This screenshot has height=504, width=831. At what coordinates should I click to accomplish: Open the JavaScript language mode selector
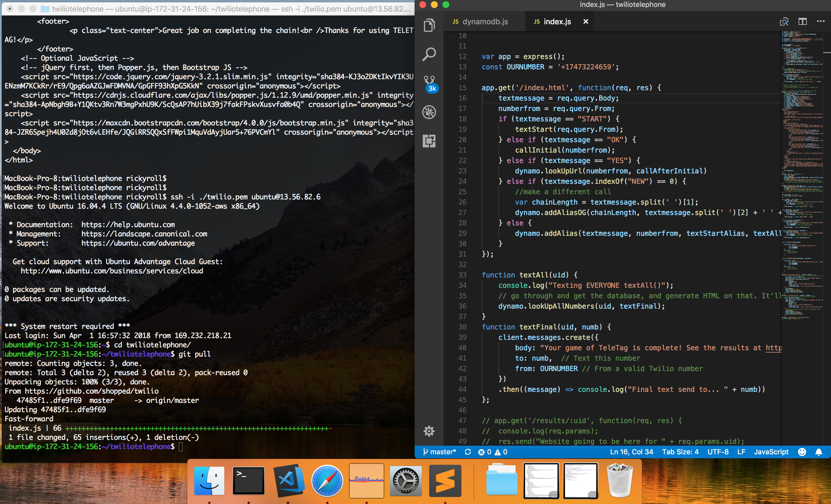pyautogui.click(x=771, y=452)
